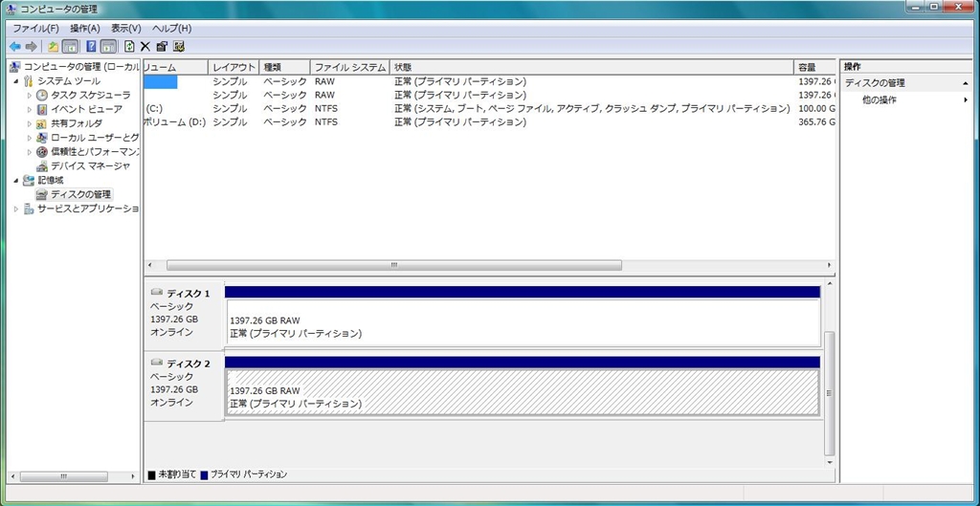Click the ディスク 1 drive icon
The height and width of the screenshot is (506, 980).
(x=157, y=293)
